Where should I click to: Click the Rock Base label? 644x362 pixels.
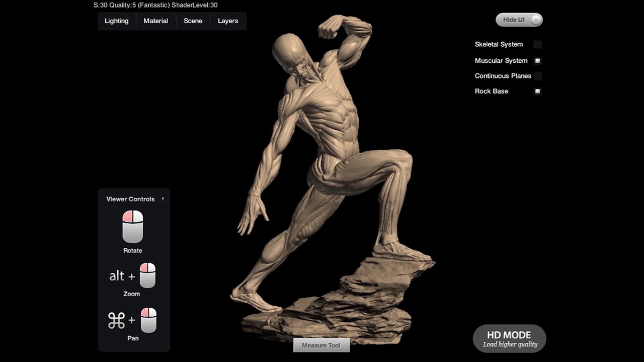pos(492,91)
